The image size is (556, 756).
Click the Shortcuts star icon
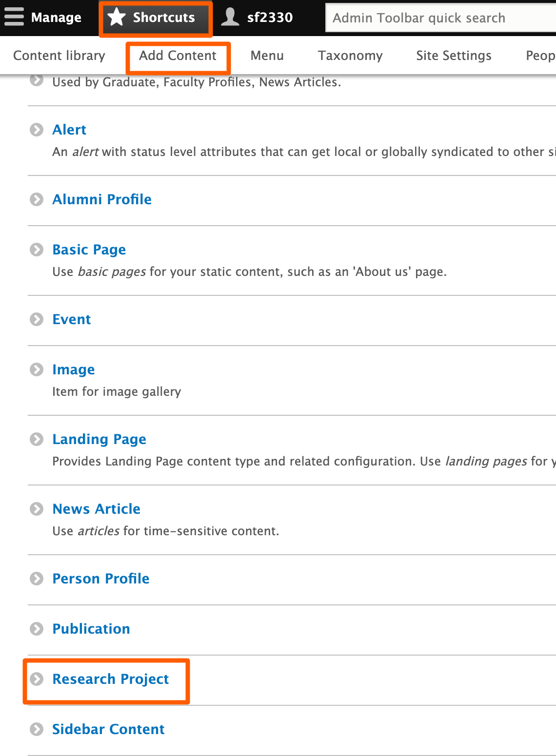point(117,17)
